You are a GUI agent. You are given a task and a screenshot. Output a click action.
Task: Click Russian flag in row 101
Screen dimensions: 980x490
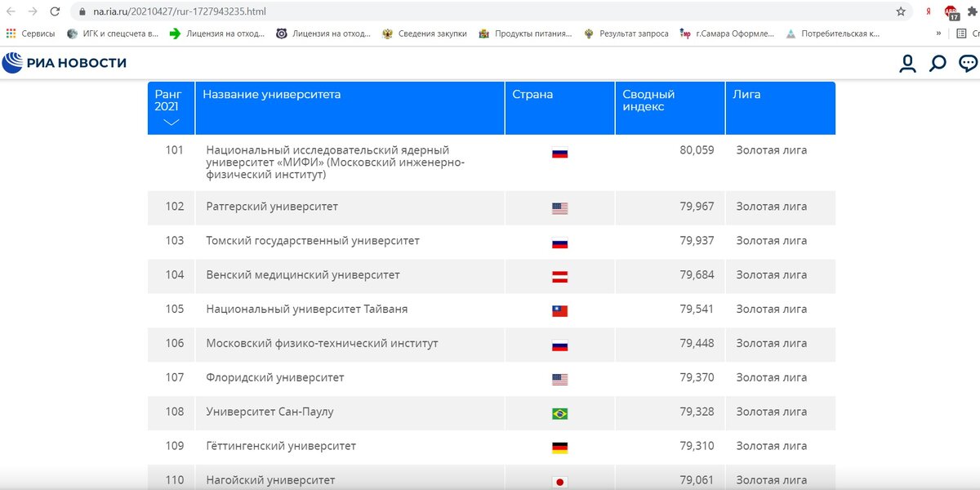(559, 153)
